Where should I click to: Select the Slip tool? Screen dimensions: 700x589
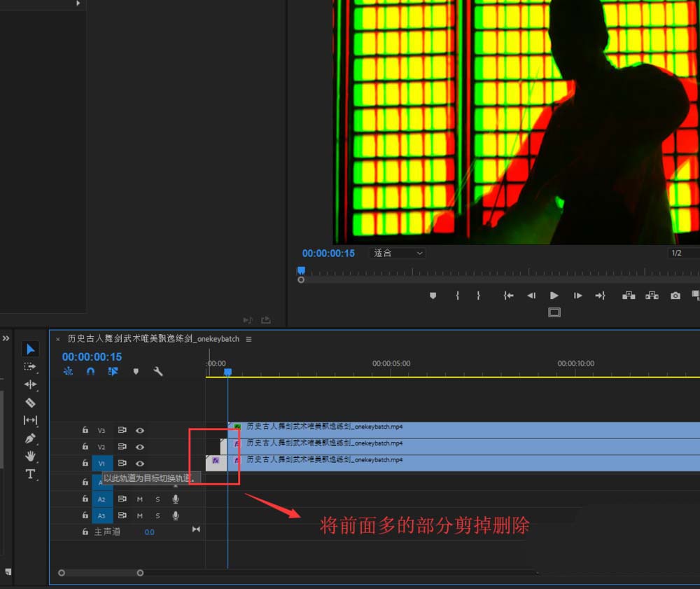pyautogui.click(x=30, y=420)
